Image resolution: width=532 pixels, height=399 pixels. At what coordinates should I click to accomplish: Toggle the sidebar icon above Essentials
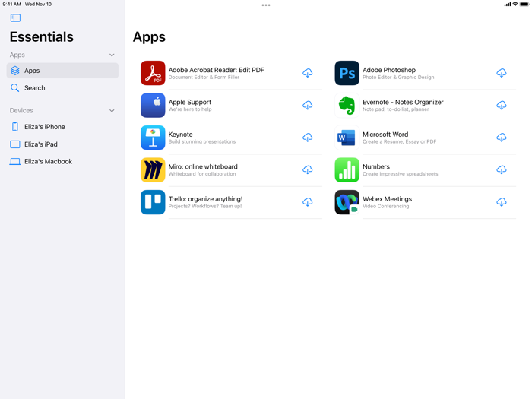15,18
